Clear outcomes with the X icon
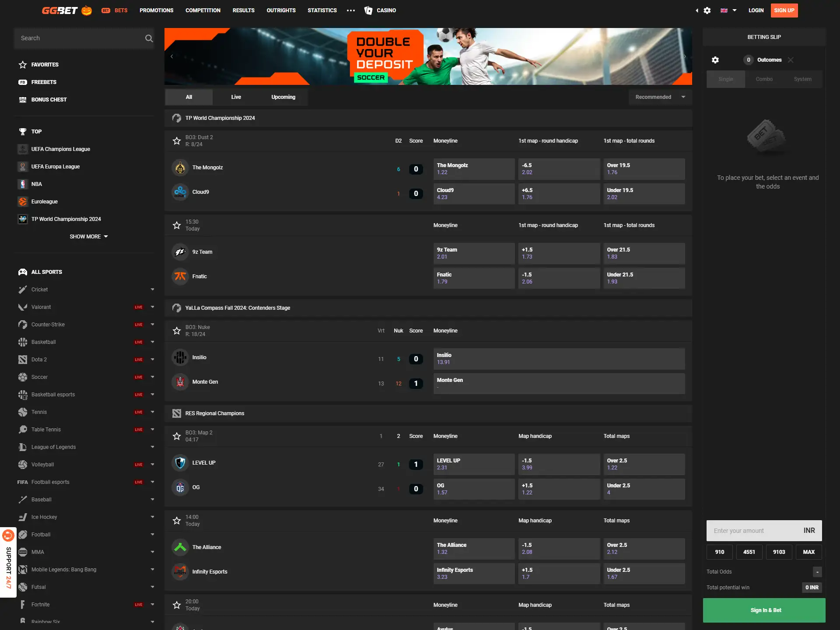 791,60
